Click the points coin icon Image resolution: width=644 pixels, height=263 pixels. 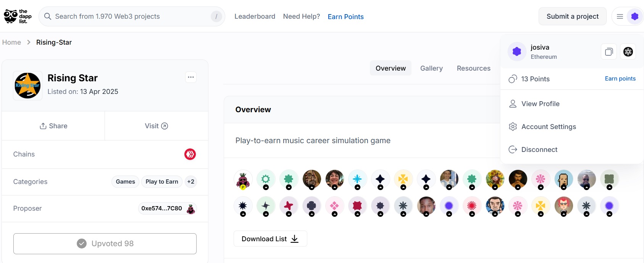click(513, 79)
